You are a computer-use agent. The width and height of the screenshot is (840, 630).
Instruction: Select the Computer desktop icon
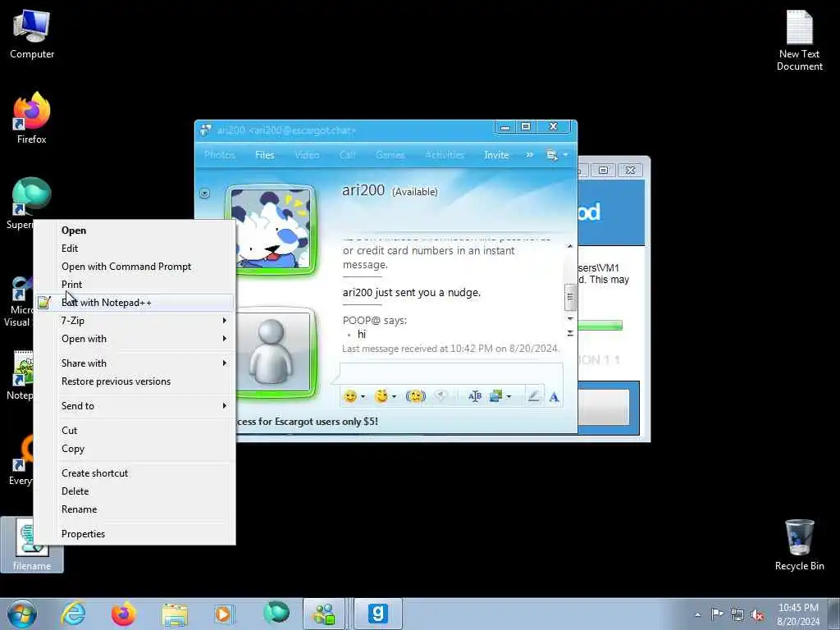32,34
